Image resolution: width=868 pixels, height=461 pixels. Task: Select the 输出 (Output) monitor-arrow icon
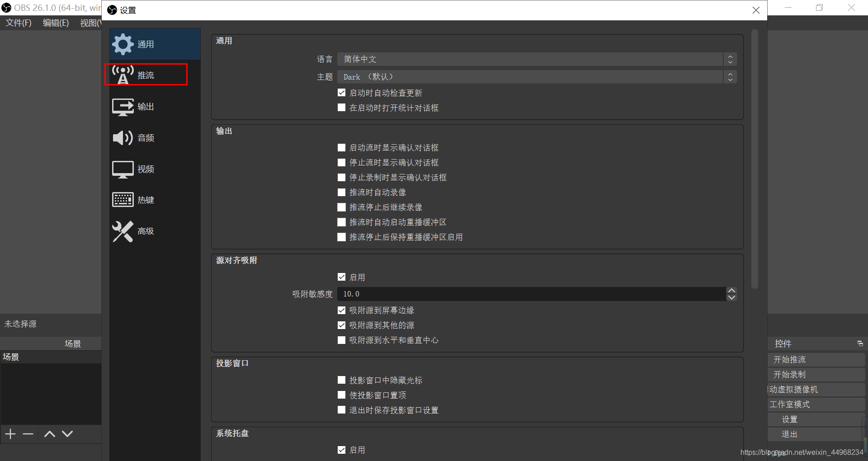[123, 107]
